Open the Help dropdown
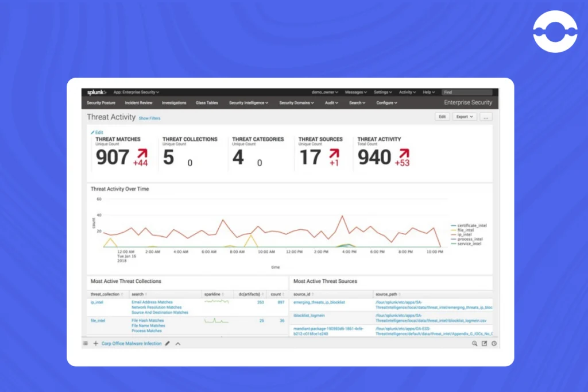 (428, 93)
